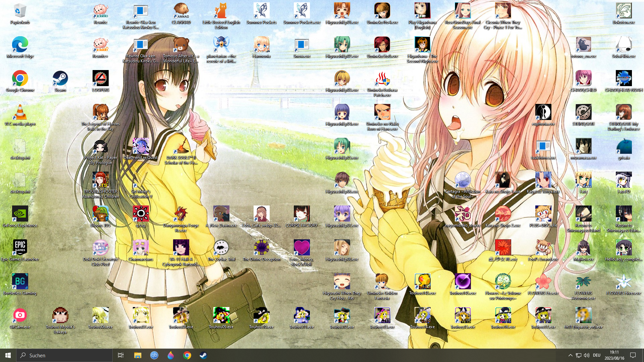Screen dimensions: 644x362
Task: Select the LOOPERS game icon
Action: click(100, 81)
